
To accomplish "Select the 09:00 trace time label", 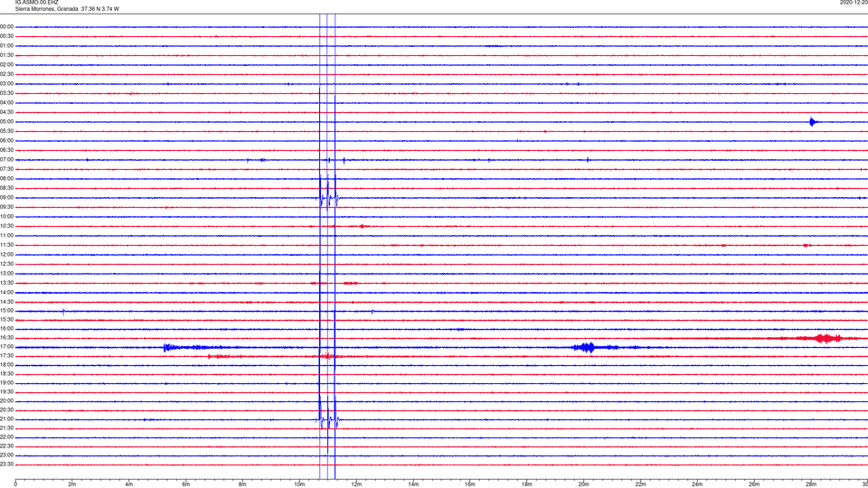I will [6, 197].
